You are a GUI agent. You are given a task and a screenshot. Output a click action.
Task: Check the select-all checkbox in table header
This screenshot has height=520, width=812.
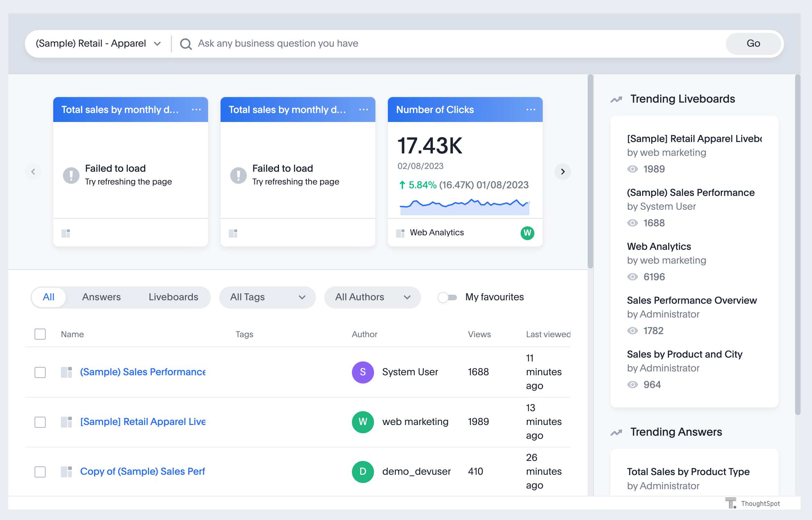click(40, 334)
